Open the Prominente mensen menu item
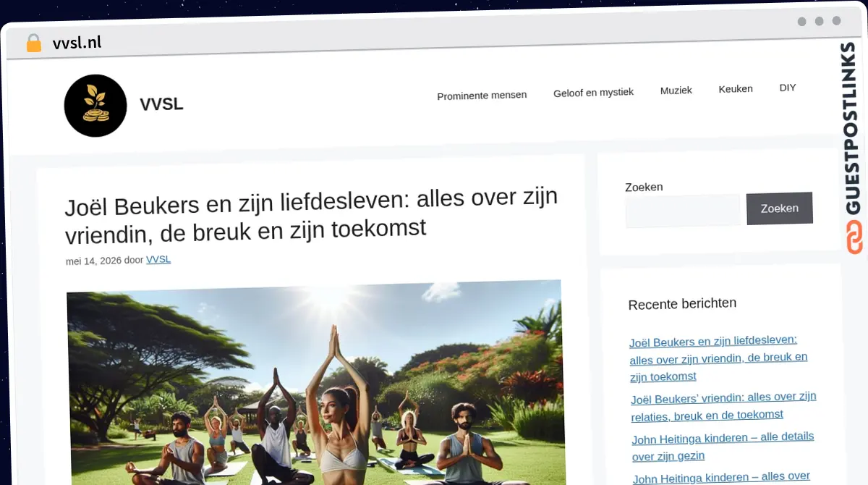 482,95
